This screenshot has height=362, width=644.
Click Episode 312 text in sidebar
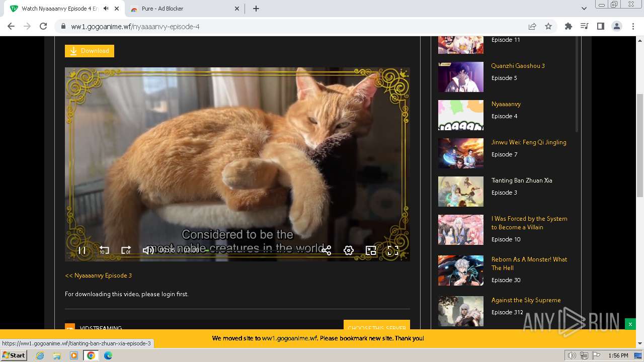point(507,312)
